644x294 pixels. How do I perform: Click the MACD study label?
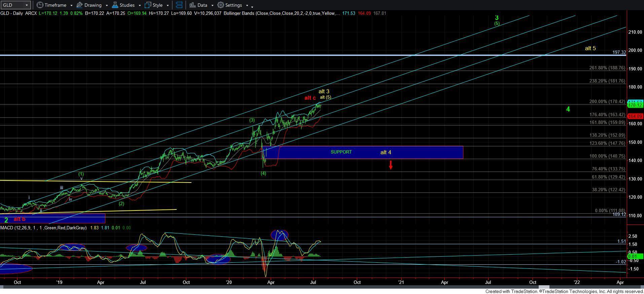click(x=43, y=228)
